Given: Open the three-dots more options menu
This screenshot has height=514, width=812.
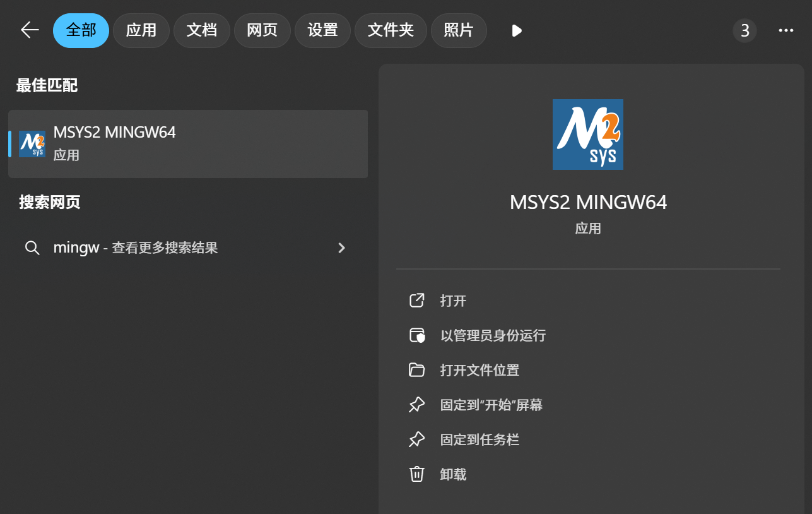Looking at the screenshot, I should (x=786, y=30).
